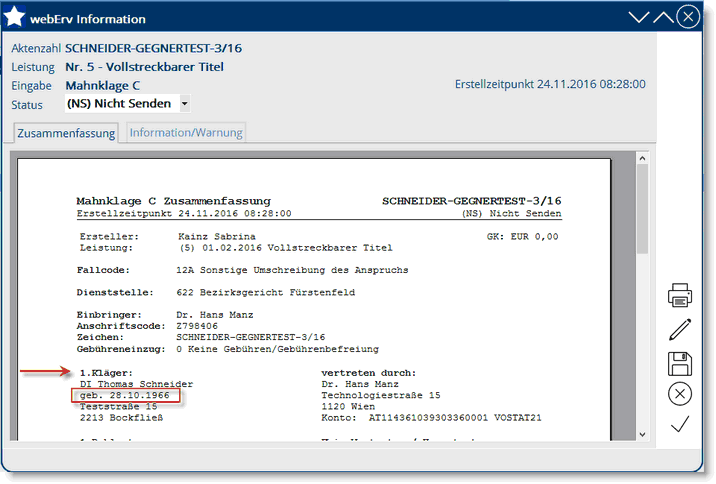Image resolution: width=716 pixels, height=484 pixels.
Task: Click vertreten durch: label
Action: click(369, 373)
